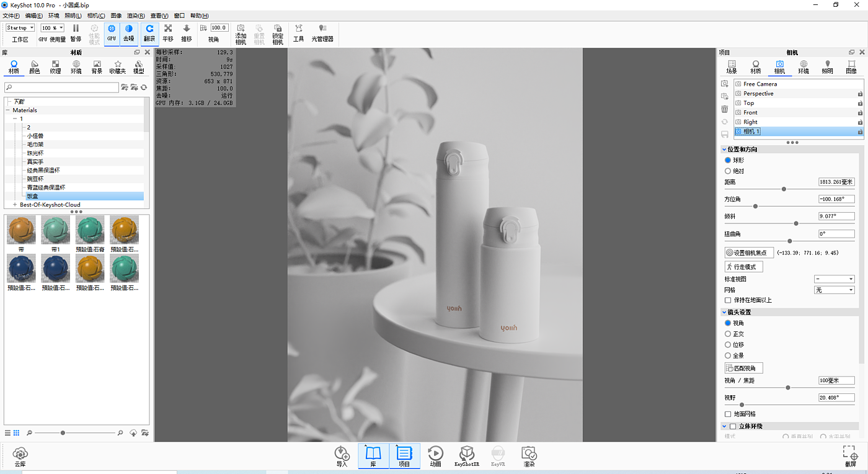Expand the Best-Of-Keyshot-Cloud tree node

coord(15,205)
